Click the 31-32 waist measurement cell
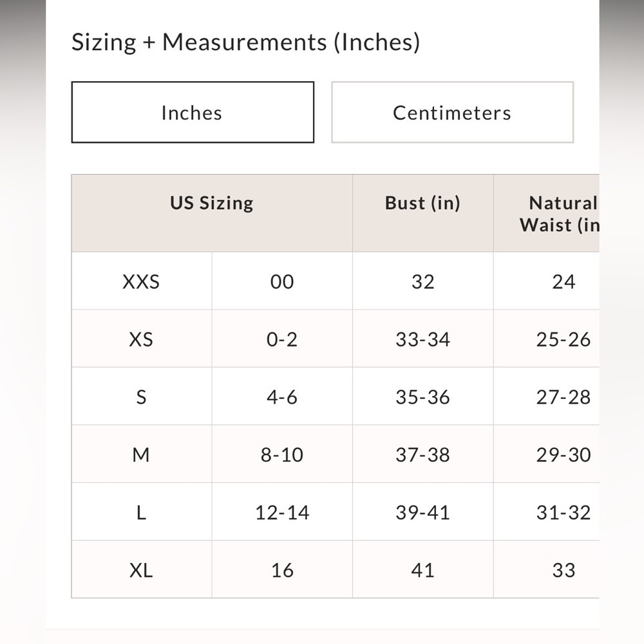 tap(546, 512)
